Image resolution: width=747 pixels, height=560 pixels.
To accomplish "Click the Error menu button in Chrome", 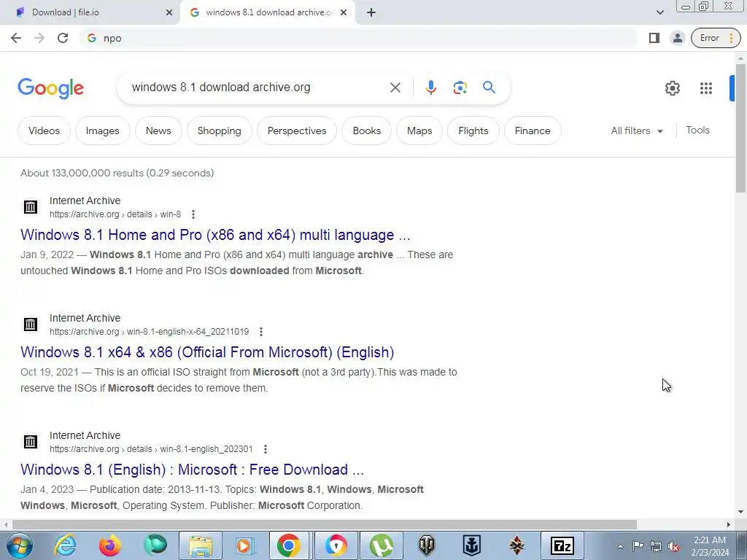I will 716,38.
